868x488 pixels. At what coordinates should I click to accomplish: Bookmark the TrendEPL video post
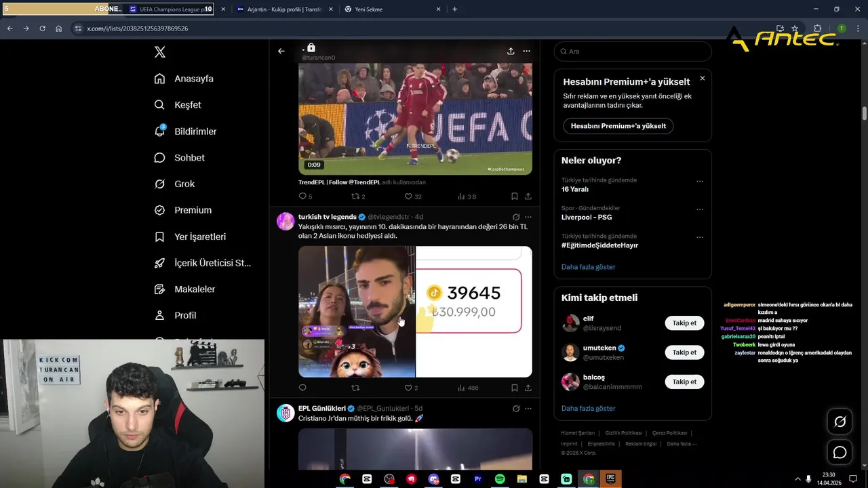(514, 197)
